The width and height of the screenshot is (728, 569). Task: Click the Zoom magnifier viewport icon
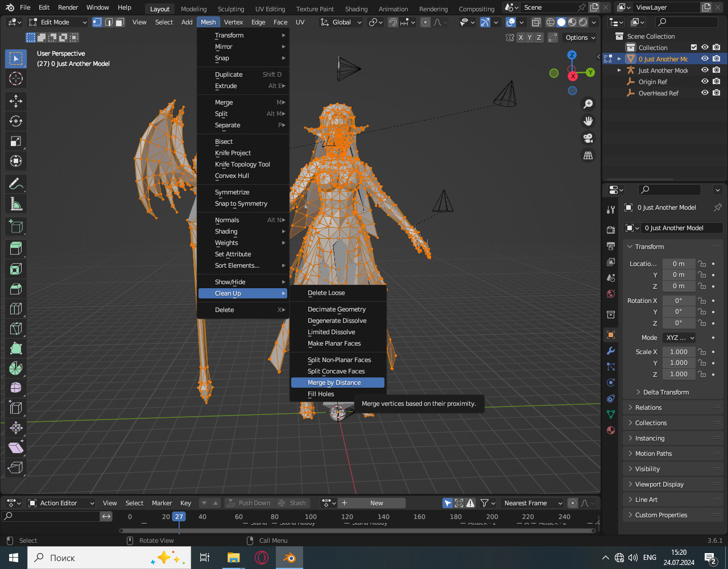coord(588,104)
